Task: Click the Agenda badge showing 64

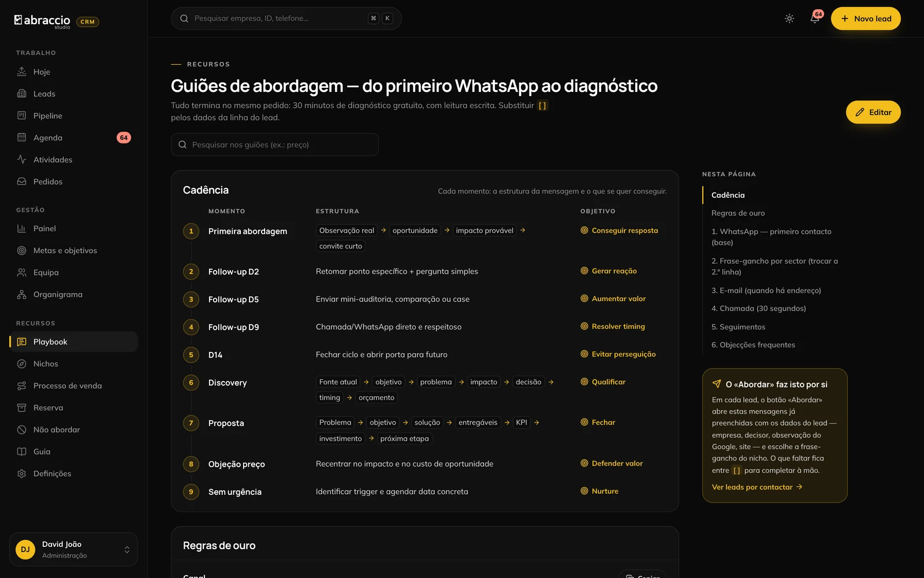Action: (x=124, y=138)
